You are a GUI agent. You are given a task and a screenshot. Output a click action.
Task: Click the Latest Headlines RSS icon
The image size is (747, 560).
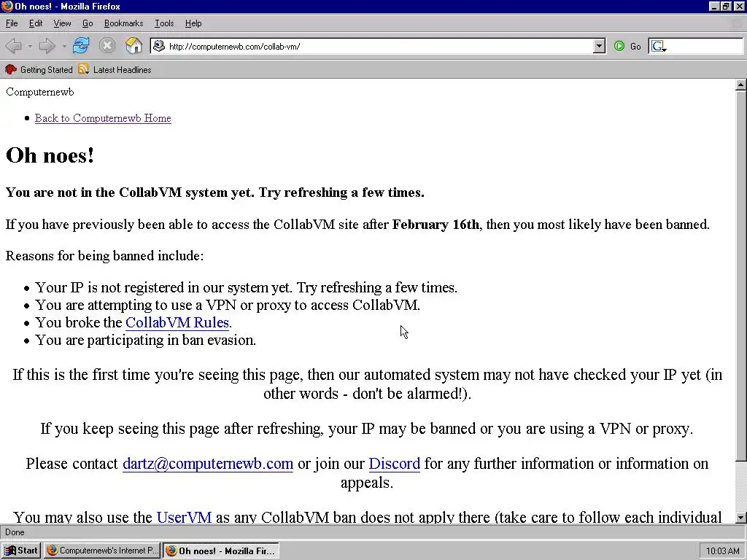(x=84, y=69)
